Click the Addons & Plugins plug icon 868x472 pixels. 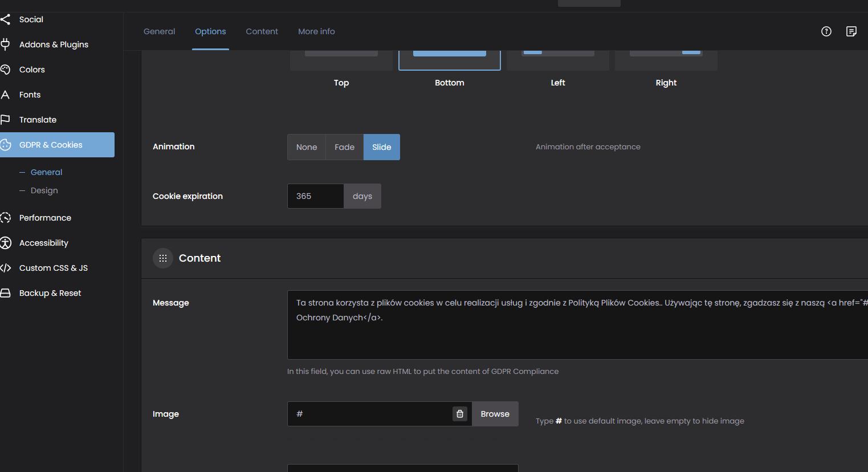5,44
